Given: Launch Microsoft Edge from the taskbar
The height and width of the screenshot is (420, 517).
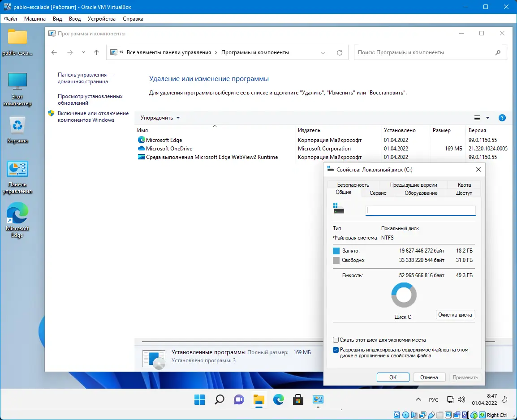Looking at the screenshot, I should (279, 399).
